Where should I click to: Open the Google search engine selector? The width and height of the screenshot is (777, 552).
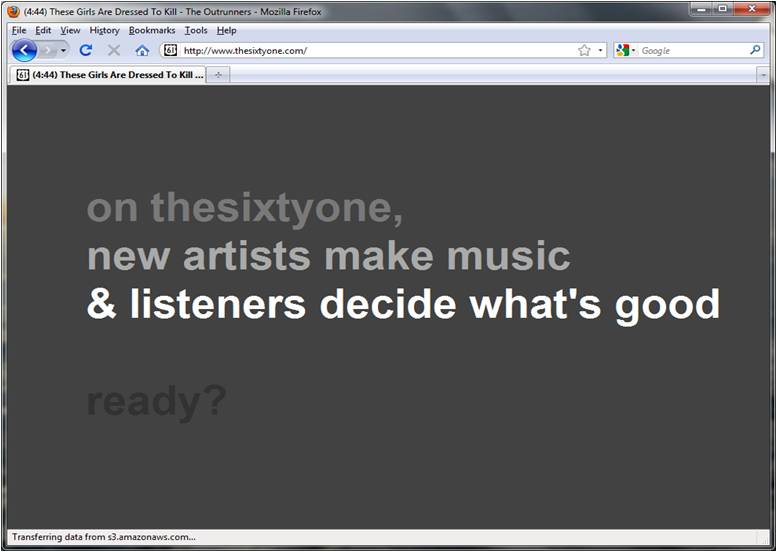tap(626, 50)
